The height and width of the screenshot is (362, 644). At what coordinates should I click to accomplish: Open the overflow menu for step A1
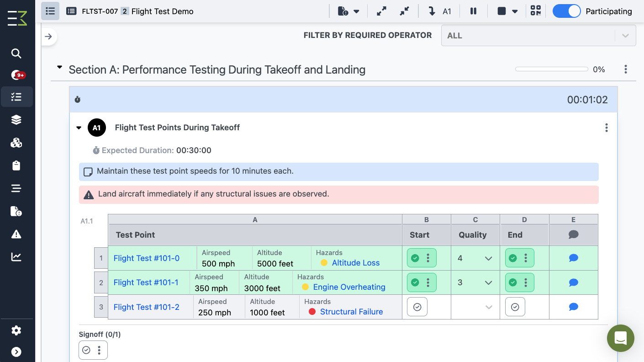607,128
